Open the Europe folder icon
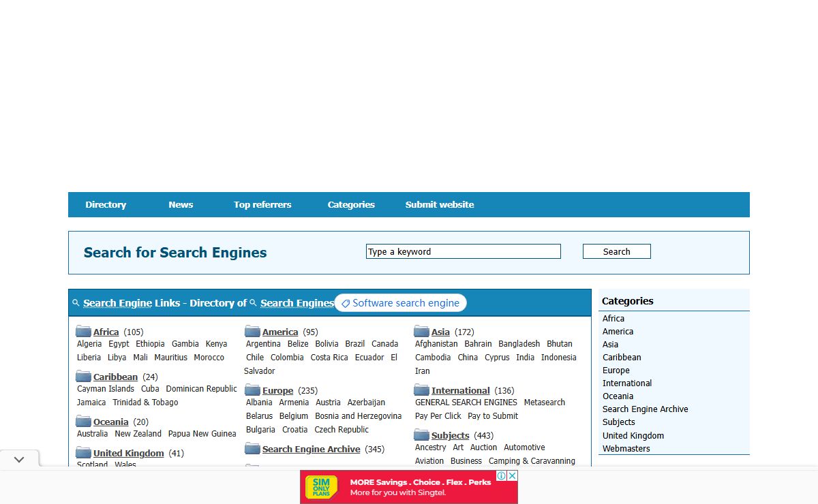 point(252,390)
